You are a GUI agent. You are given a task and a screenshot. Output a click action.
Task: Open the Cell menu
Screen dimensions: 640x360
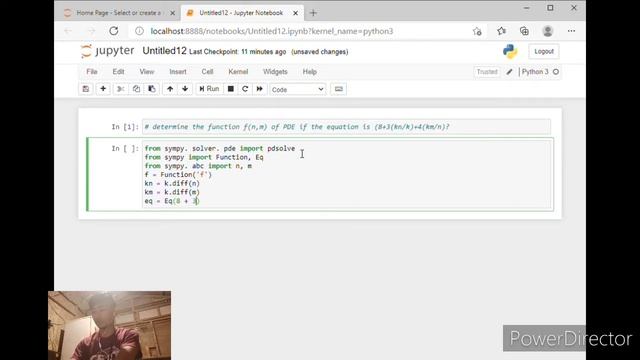[207, 72]
